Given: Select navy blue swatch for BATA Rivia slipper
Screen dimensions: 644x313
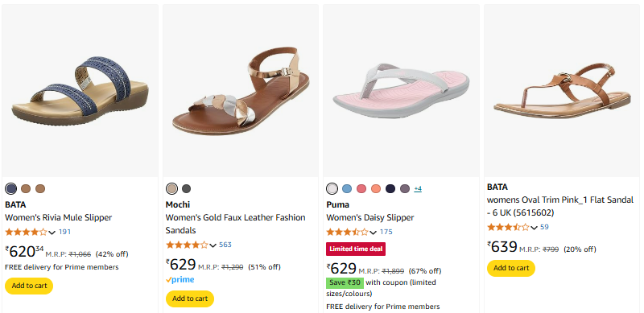Looking at the screenshot, I should [x=11, y=189].
